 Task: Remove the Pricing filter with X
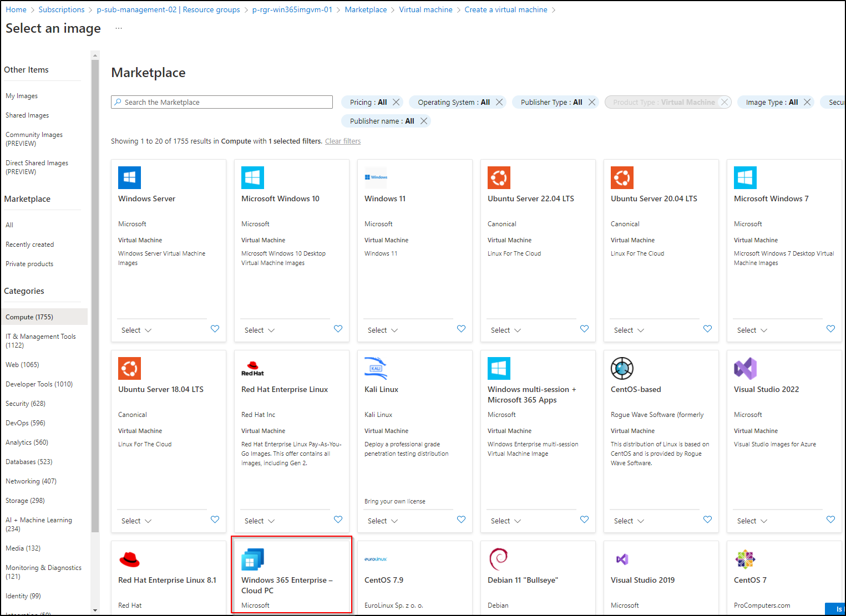point(396,102)
